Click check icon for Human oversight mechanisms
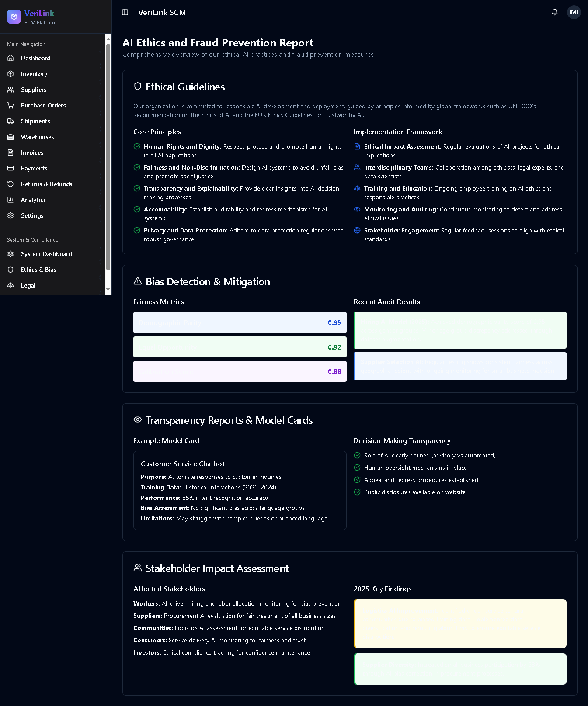 pos(357,468)
